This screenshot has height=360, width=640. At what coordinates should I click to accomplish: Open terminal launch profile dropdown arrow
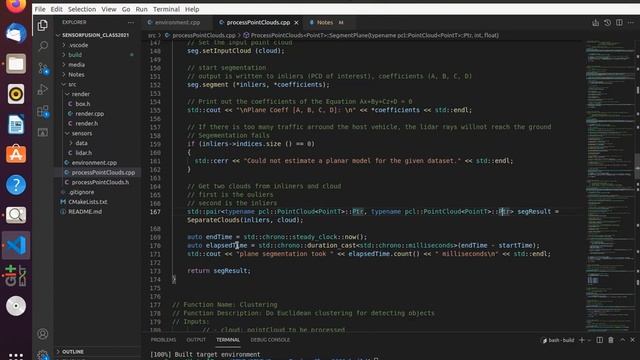589,340
